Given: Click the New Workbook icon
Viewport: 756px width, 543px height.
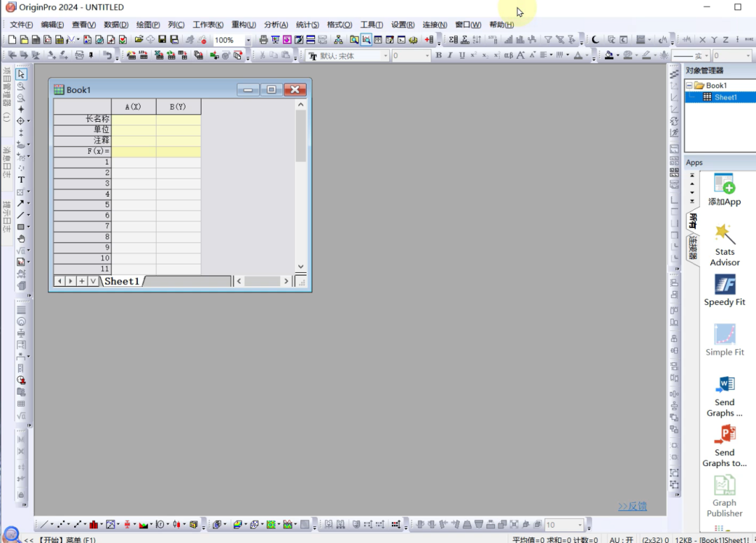Looking at the screenshot, I should (36, 40).
